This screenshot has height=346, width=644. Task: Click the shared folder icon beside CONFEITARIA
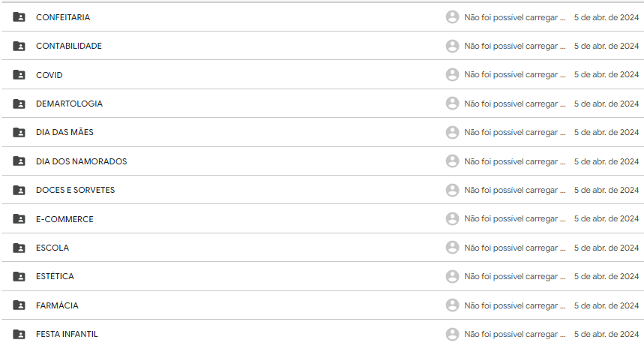pyautogui.click(x=19, y=17)
